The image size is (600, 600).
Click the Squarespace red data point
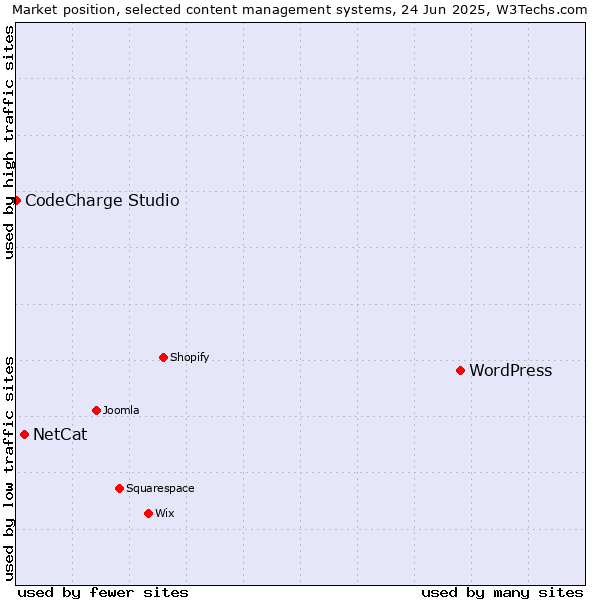pos(119,489)
